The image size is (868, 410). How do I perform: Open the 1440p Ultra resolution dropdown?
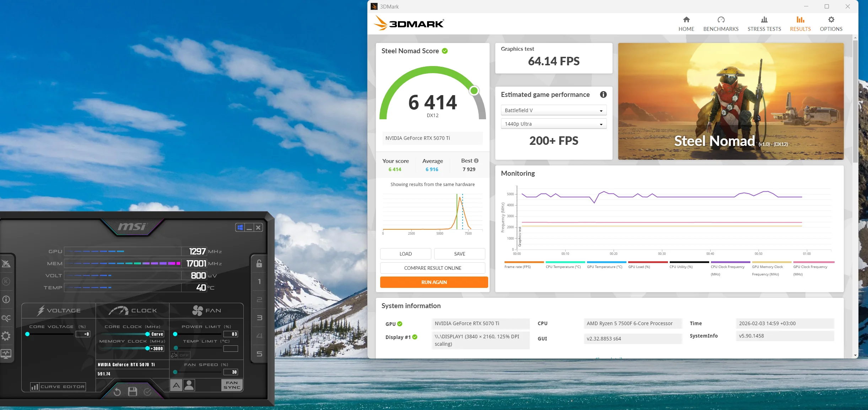(x=553, y=124)
